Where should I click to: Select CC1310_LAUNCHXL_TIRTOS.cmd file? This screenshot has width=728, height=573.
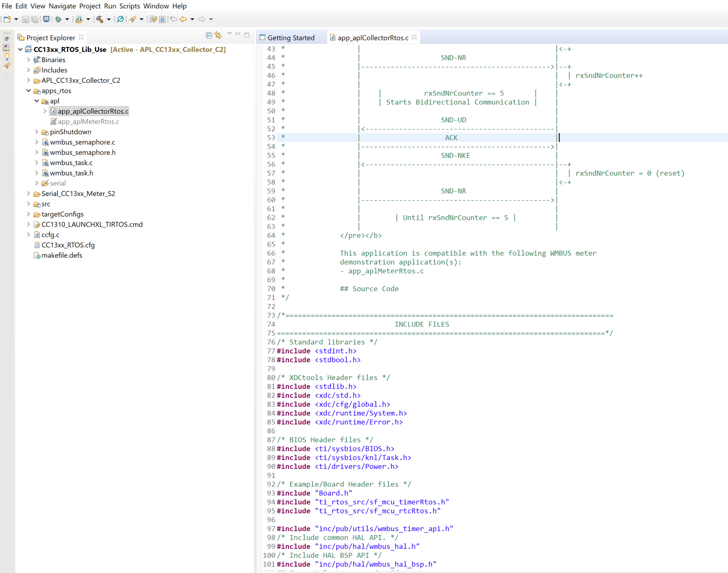92,224
